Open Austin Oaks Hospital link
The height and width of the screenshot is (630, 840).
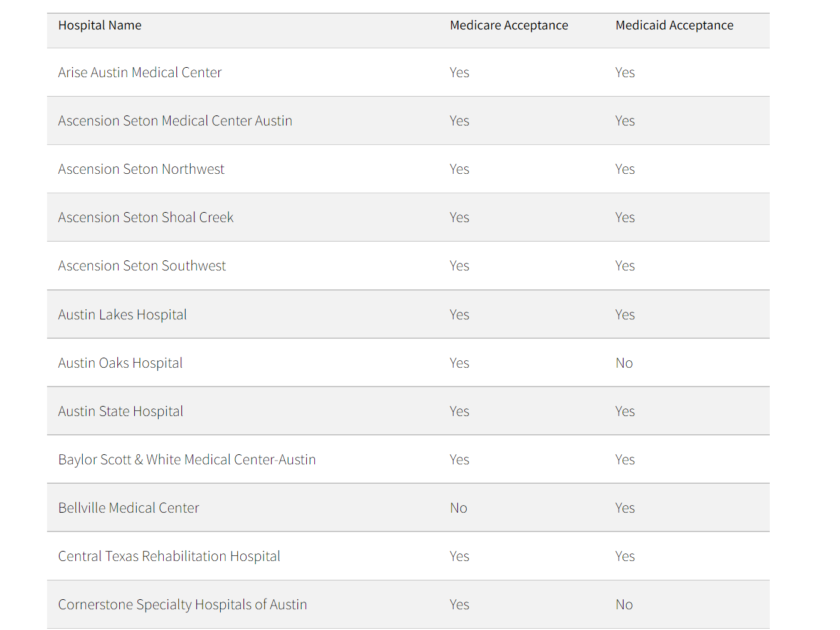(x=120, y=363)
